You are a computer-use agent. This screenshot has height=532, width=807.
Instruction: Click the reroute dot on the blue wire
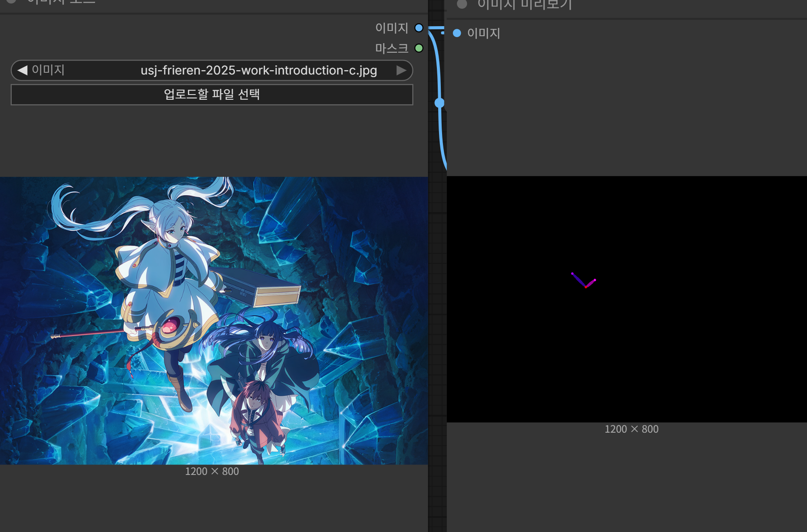(439, 103)
